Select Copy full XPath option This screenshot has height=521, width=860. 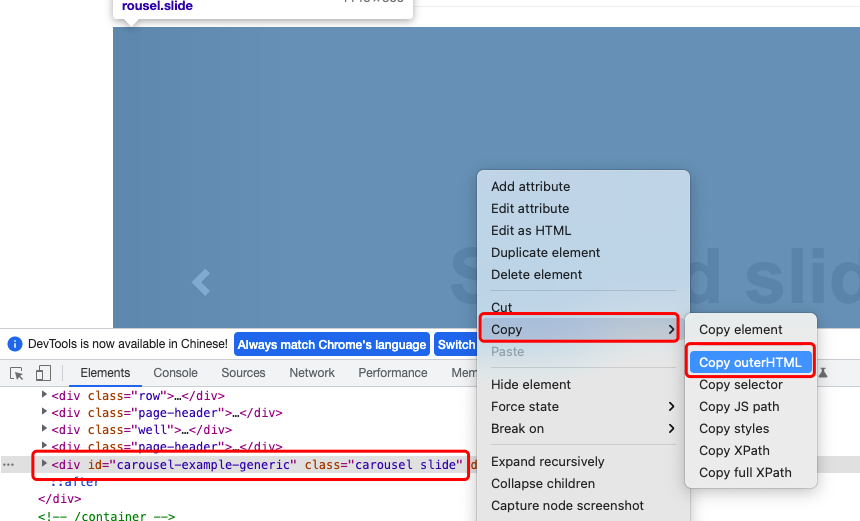(745, 473)
